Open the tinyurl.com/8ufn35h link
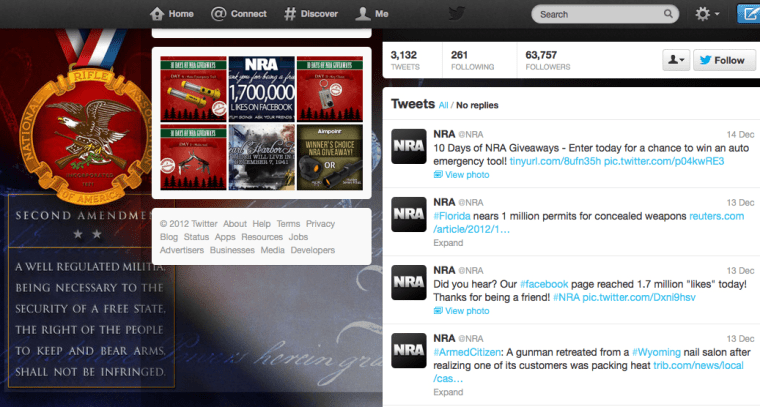This screenshot has height=407, width=760. click(555, 161)
